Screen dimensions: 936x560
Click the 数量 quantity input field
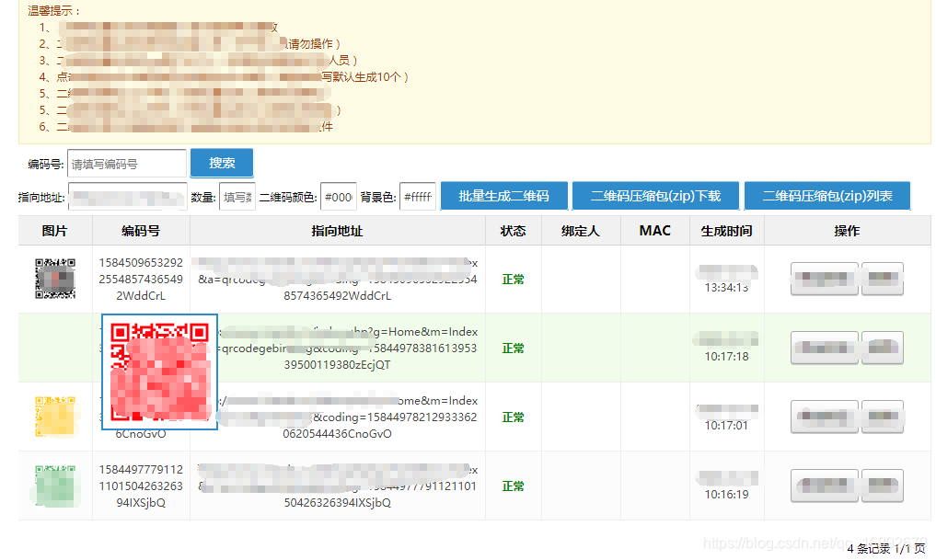237,197
